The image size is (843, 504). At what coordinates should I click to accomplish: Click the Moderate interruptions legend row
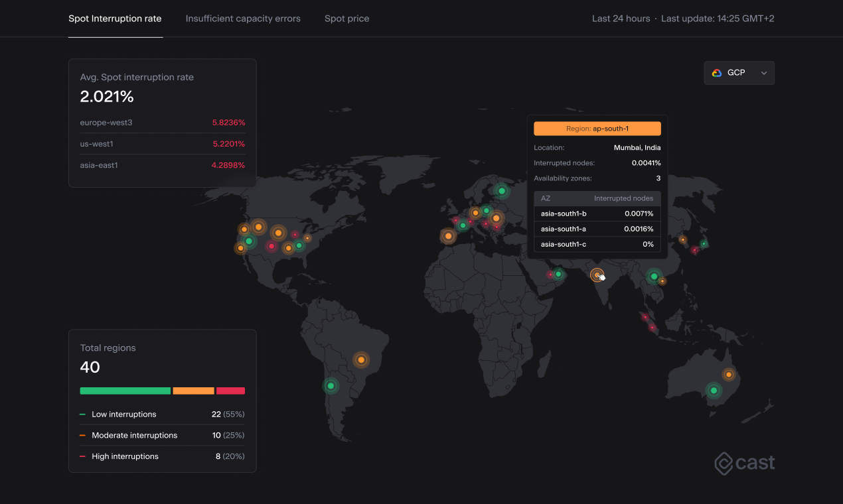click(163, 436)
